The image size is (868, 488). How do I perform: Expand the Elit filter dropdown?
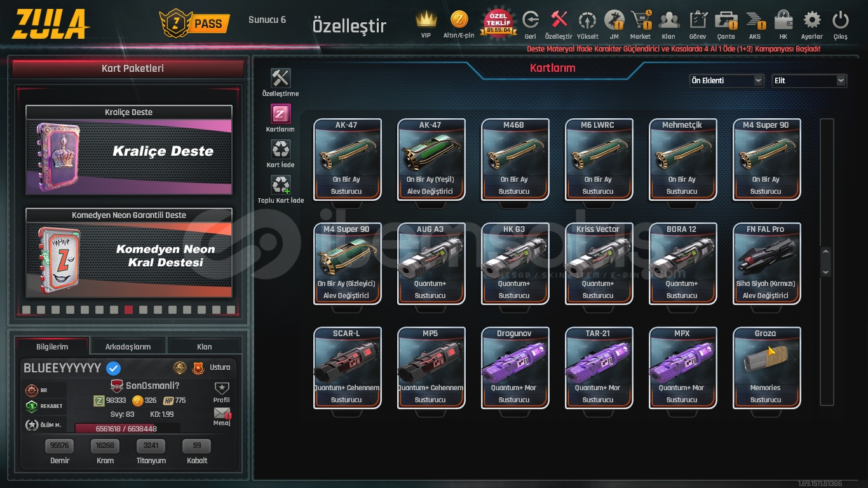pos(809,81)
